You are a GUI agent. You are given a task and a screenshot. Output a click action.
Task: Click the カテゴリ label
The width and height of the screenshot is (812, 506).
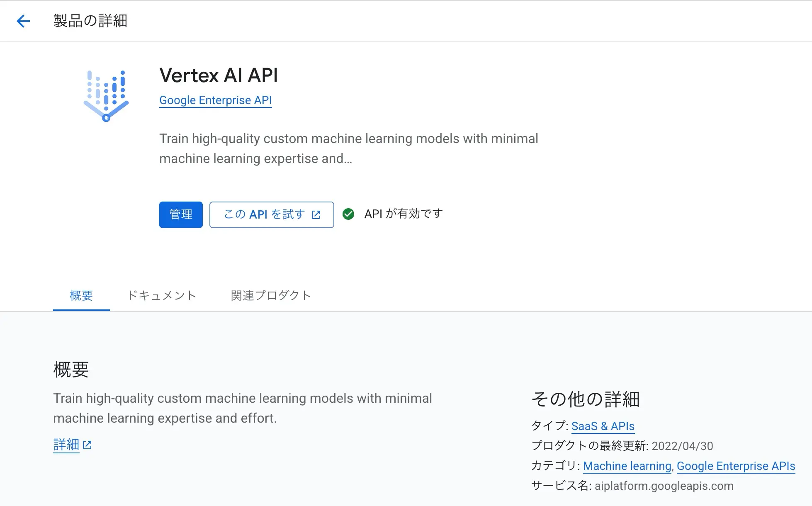[x=555, y=466]
